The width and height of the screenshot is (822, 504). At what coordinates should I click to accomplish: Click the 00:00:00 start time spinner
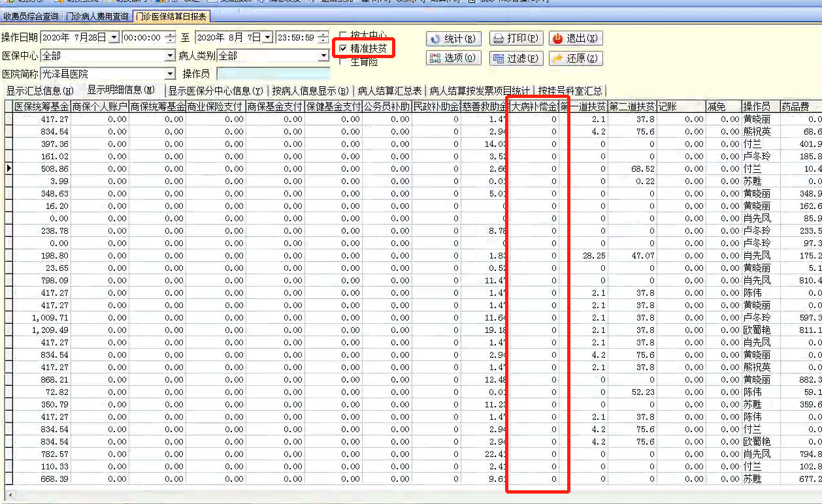(x=171, y=38)
